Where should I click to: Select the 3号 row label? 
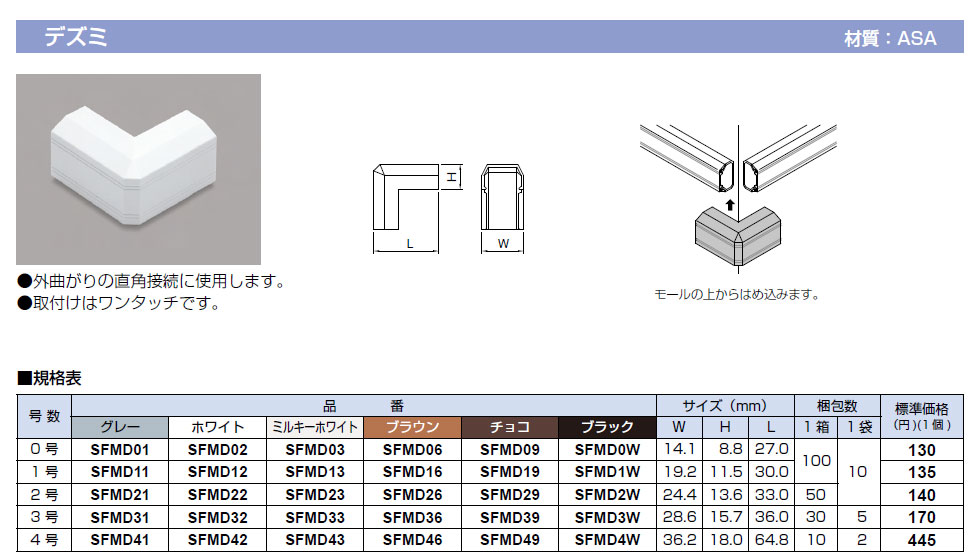click(44, 518)
